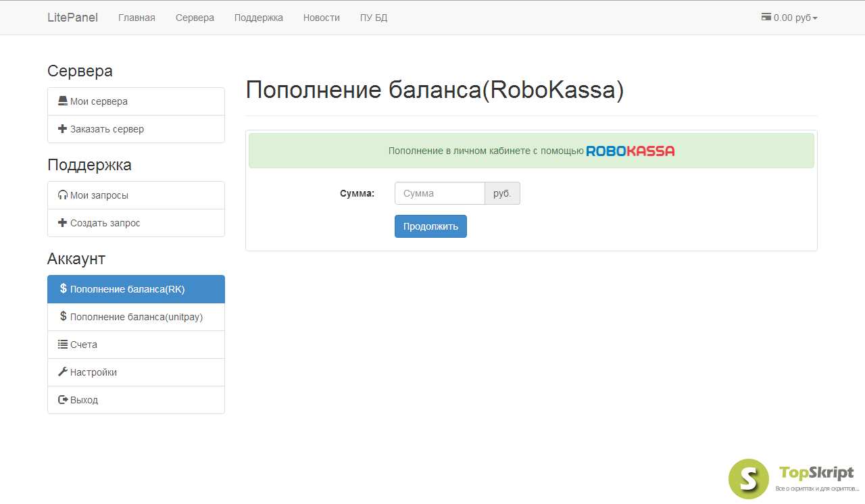Open the Новости menu item
This screenshot has width=865, height=504.
coord(322,18)
